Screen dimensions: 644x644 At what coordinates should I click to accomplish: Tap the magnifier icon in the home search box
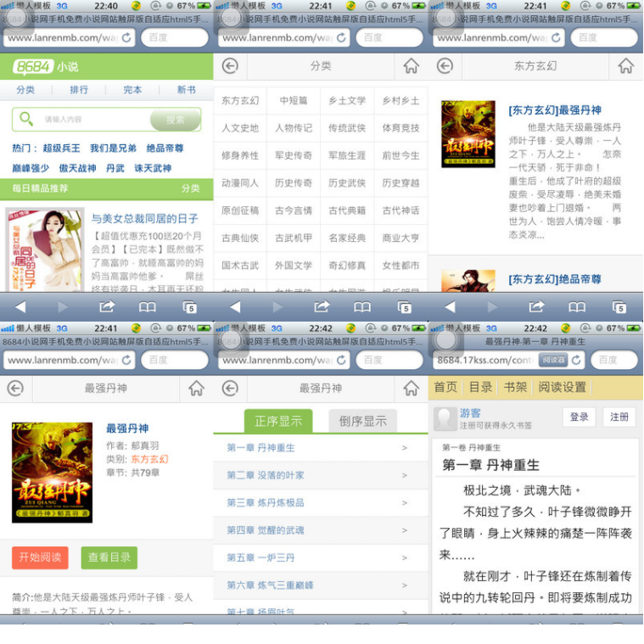click(26, 119)
